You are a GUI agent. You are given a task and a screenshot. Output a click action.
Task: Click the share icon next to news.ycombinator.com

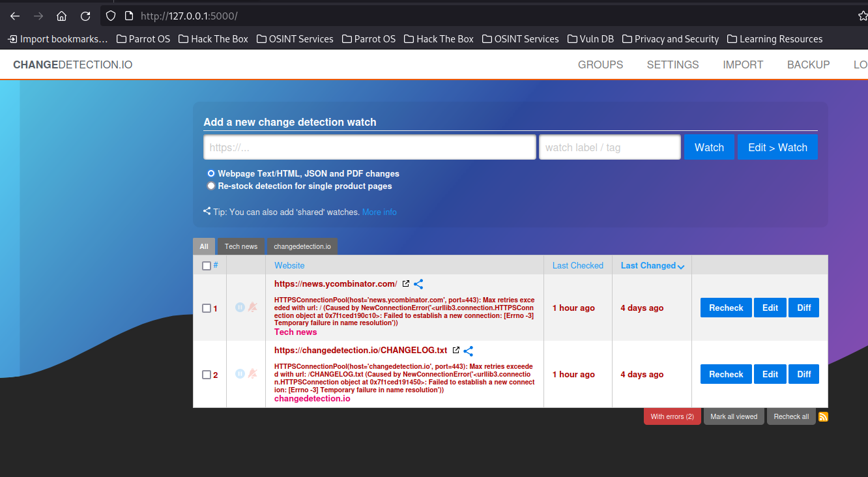(418, 284)
